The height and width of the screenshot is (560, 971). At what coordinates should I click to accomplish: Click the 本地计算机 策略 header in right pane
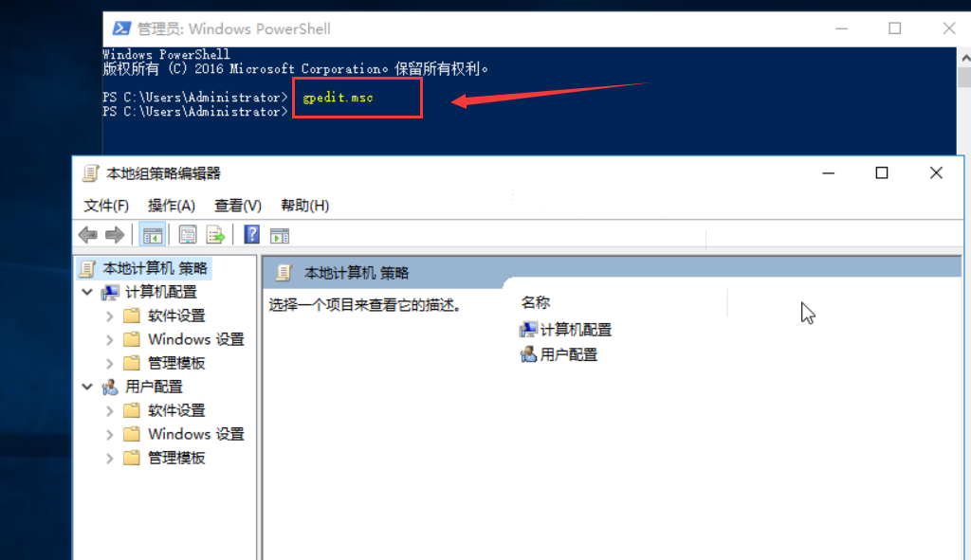357,273
